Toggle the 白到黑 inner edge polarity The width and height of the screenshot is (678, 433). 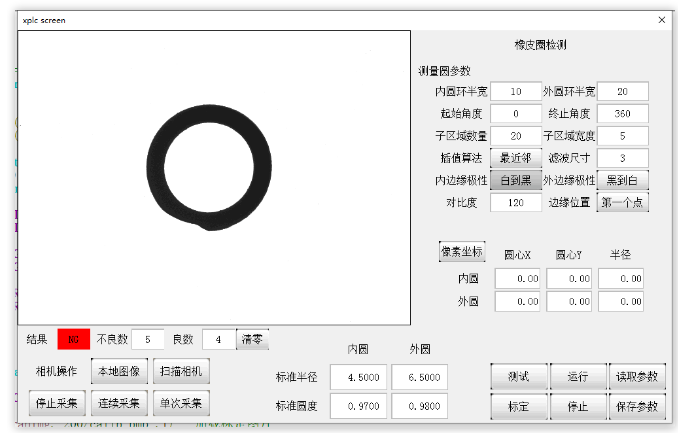(x=516, y=180)
